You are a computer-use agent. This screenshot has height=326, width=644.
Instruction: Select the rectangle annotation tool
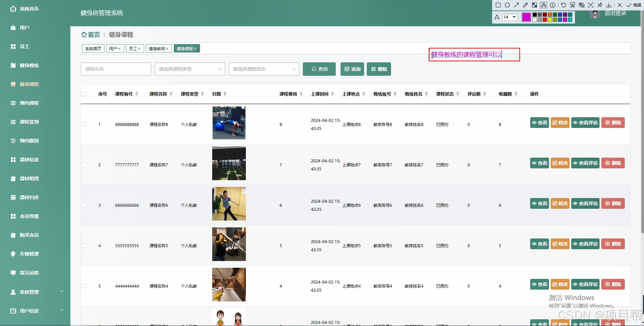coord(498,5)
